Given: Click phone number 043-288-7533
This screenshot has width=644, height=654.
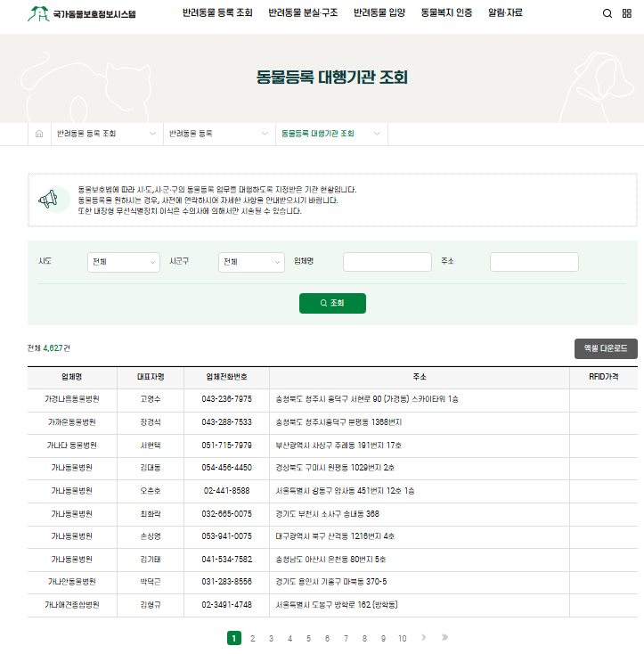Looking at the screenshot, I should pyautogui.click(x=227, y=422).
